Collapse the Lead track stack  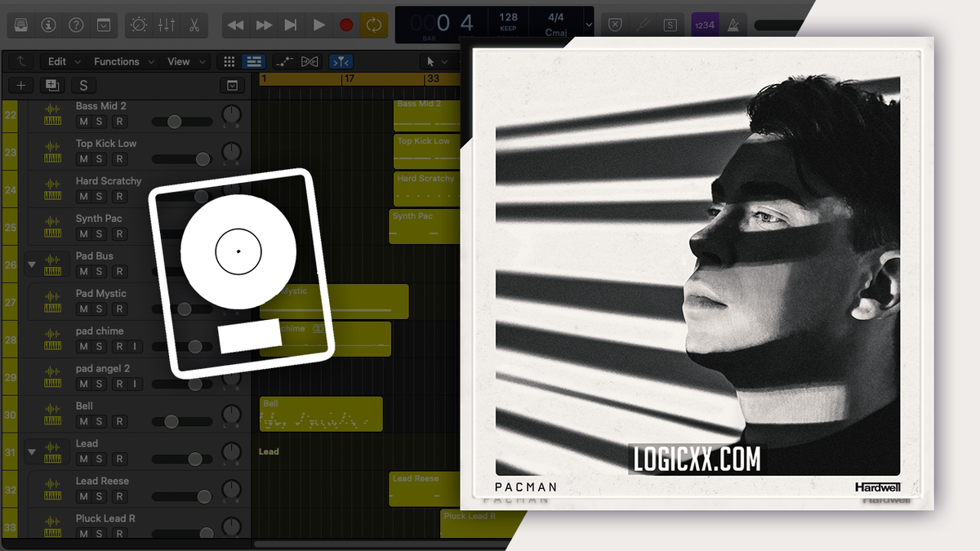[31, 452]
